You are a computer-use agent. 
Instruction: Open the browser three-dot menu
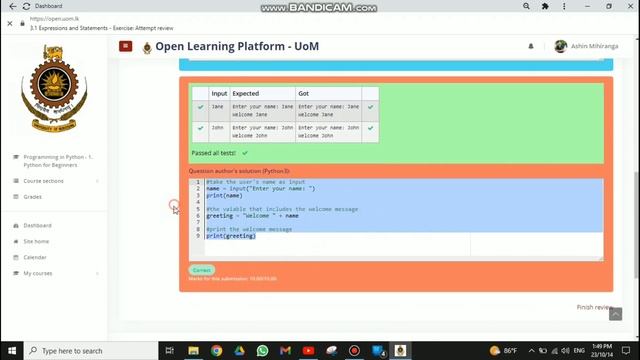coord(564,6)
